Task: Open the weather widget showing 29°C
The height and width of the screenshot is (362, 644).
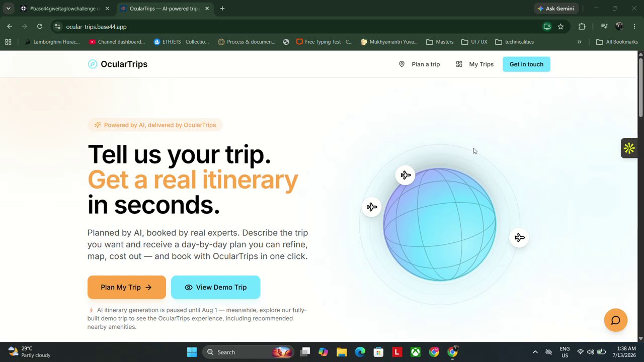Action: 29,352
